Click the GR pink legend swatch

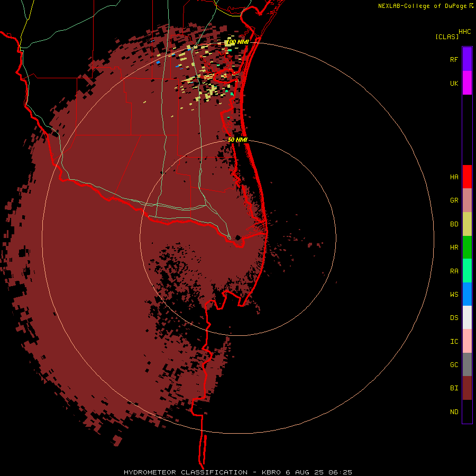467,200
